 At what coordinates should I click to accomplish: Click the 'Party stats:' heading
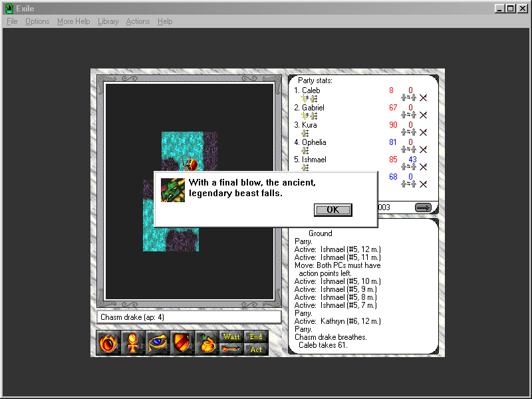[x=315, y=80]
